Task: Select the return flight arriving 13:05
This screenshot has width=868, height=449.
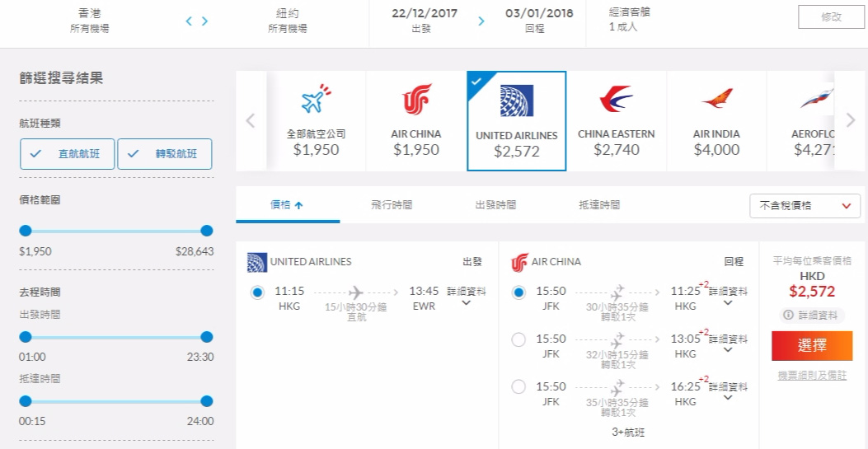Action: click(x=518, y=339)
